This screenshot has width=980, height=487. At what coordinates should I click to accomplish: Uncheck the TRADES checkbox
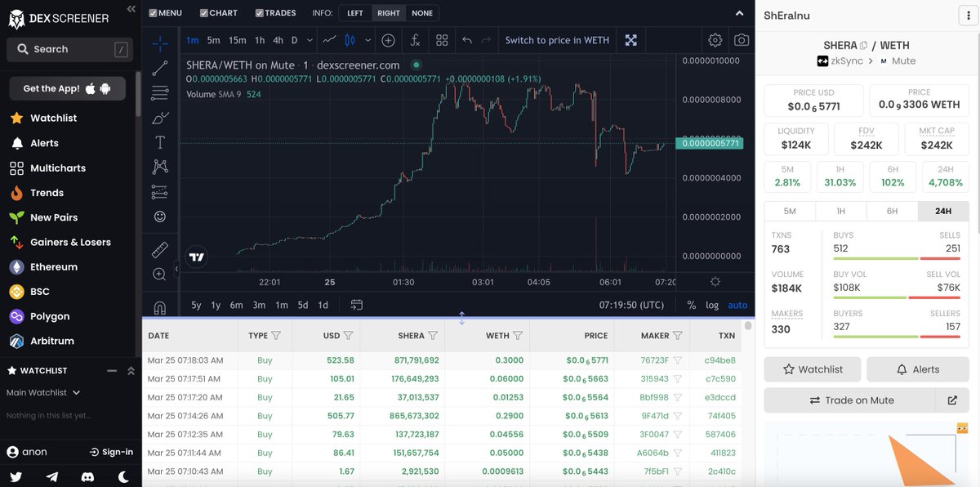tap(259, 13)
